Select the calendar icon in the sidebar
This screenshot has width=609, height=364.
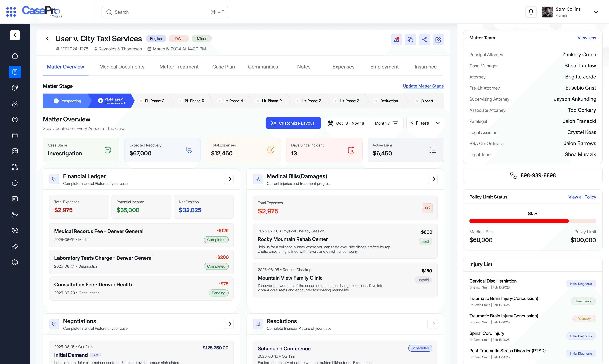coord(15,135)
